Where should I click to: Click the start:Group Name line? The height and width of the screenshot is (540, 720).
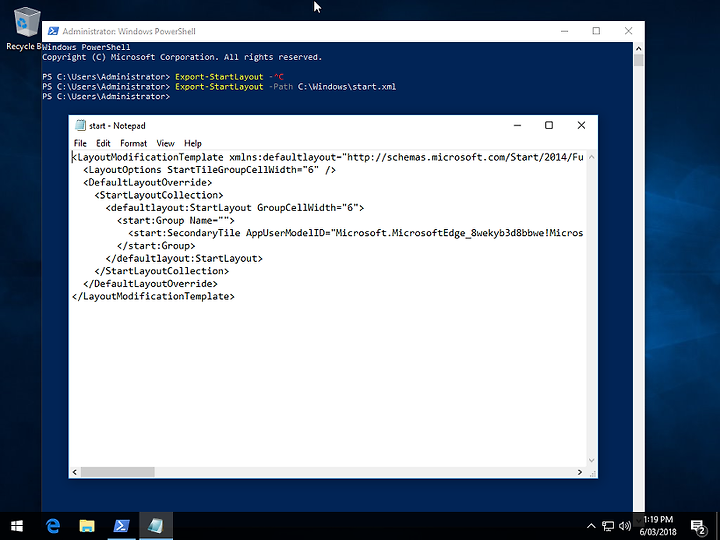click(175, 220)
